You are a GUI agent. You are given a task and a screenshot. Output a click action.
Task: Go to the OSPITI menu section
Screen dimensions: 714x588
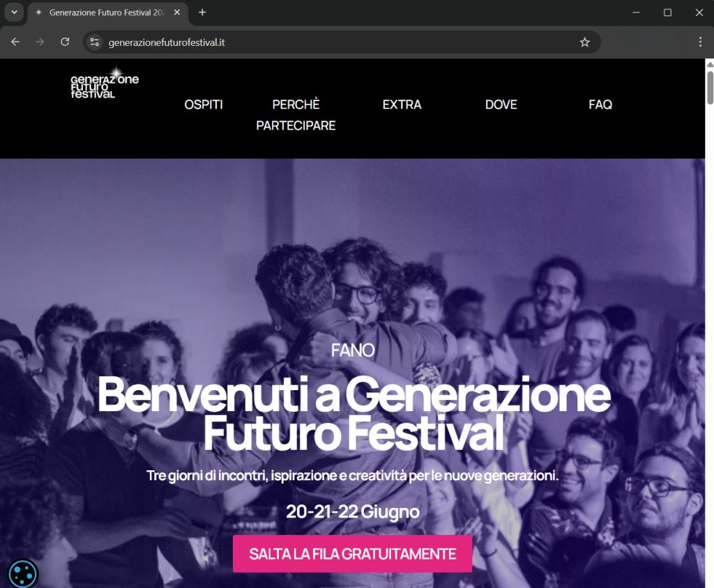tap(204, 105)
